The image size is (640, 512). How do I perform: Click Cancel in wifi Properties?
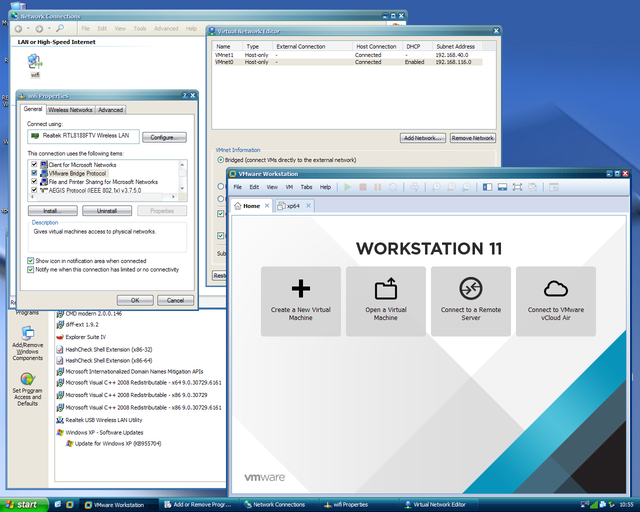pyautogui.click(x=176, y=300)
